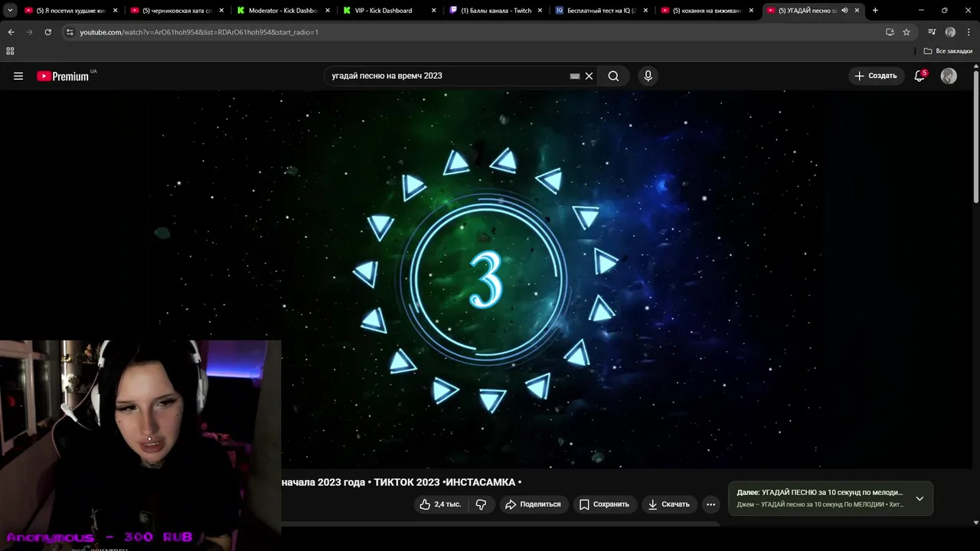Open Chrome profile avatar
The image size is (980, 551).
point(950,32)
